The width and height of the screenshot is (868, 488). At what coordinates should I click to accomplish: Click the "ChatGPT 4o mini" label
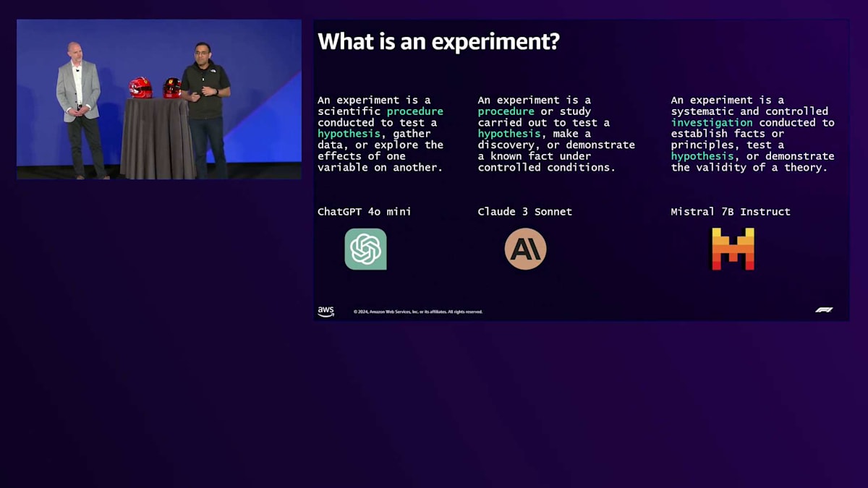pos(365,212)
